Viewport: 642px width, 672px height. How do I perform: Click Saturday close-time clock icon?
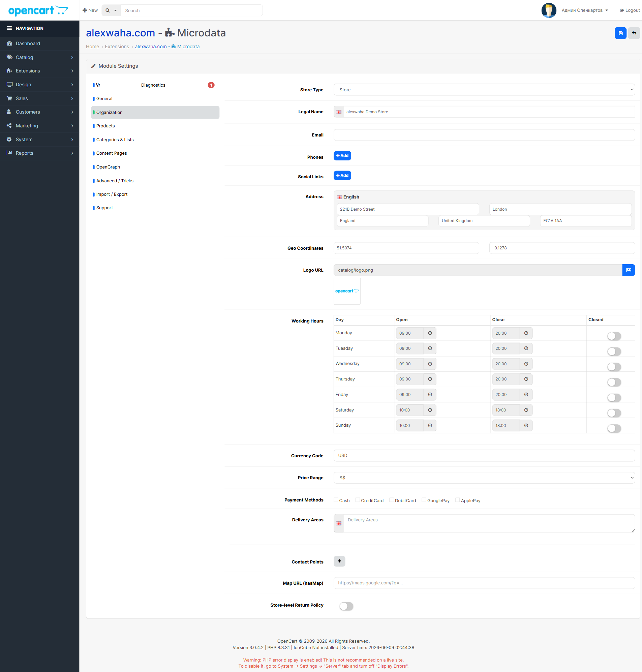coord(526,410)
